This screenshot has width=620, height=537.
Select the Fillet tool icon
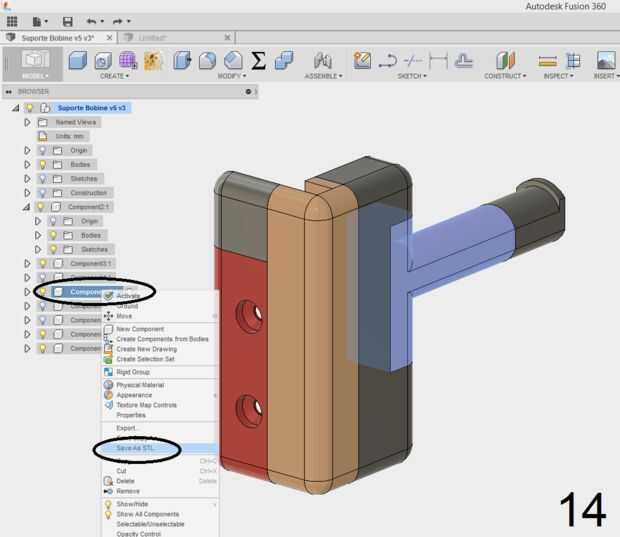click(x=208, y=61)
